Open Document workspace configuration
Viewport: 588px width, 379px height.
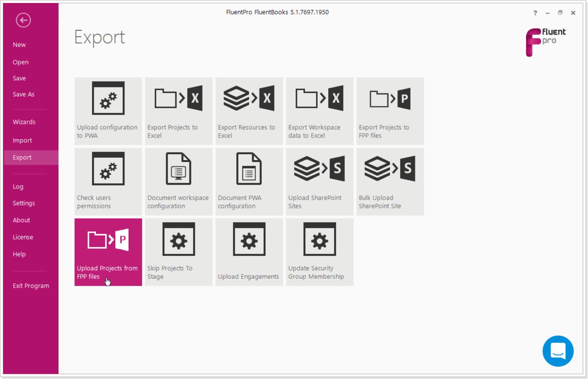pyautogui.click(x=178, y=182)
